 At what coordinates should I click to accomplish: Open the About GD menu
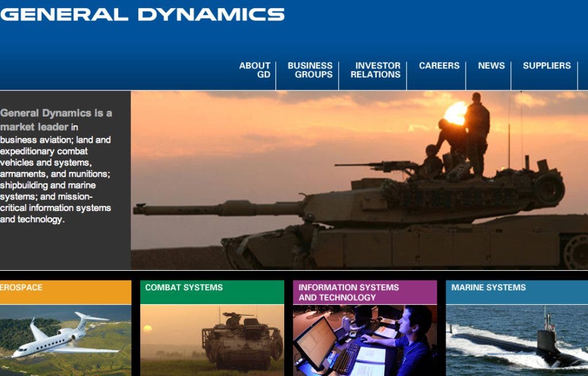click(254, 70)
